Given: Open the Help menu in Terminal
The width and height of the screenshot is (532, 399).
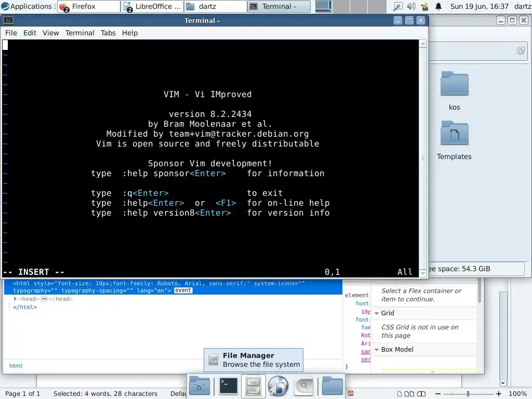Looking at the screenshot, I should (x=130, y=33).
